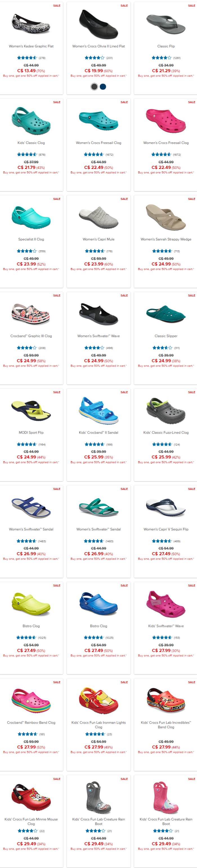Click Women's Capri V Sequin Flip title
This screenshot has width=197, height=868.
(x=166, y=529)
